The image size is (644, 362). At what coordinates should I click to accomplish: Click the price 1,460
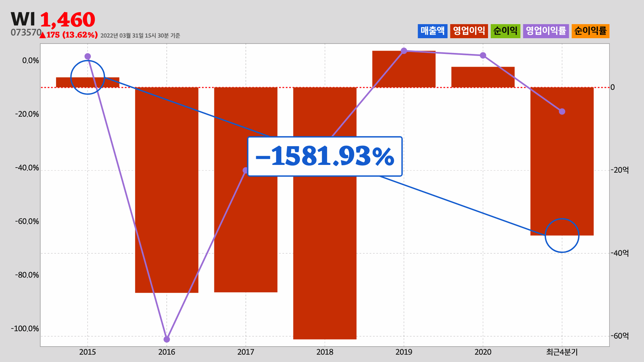tap(68, 19)
